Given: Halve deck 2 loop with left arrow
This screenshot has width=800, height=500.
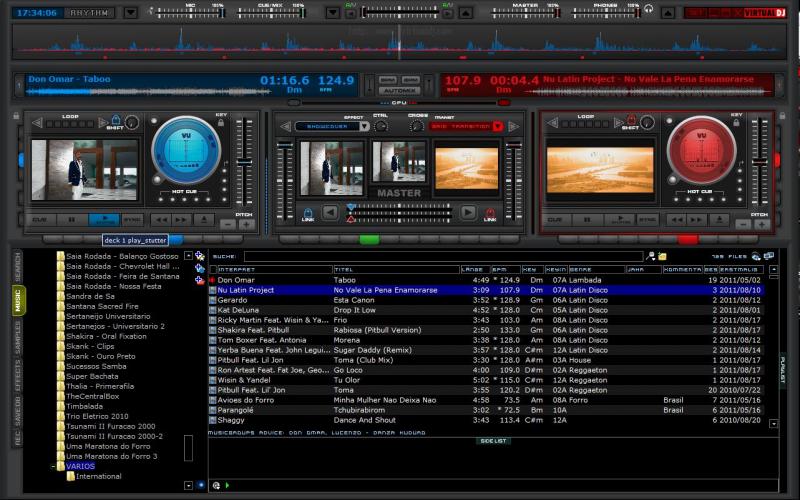Looking at the screenshot, I should point(553,123).
